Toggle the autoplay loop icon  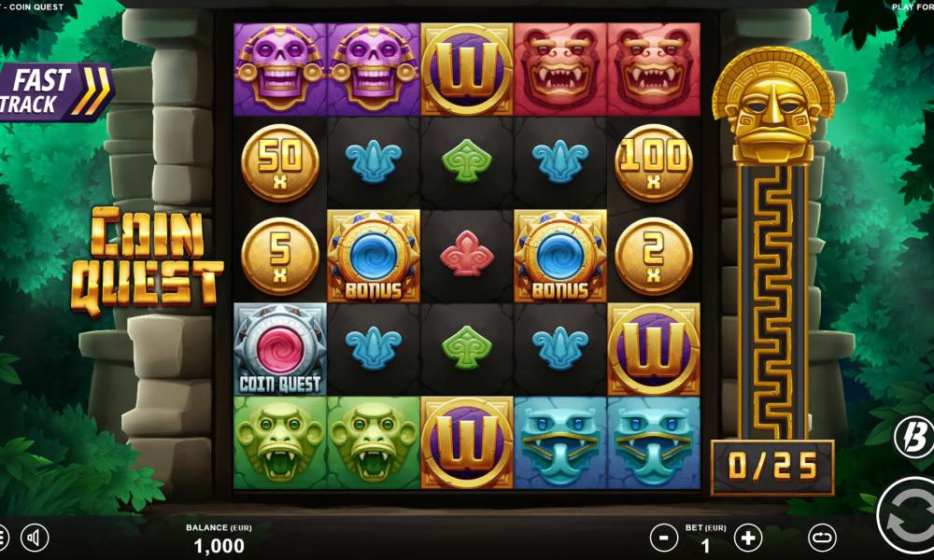click(x=822, y=538)
